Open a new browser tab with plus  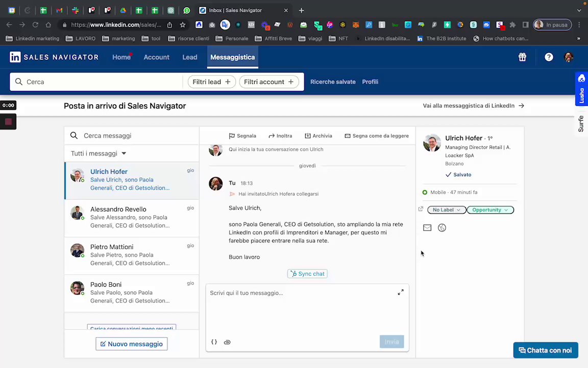[x=302, y=11]
